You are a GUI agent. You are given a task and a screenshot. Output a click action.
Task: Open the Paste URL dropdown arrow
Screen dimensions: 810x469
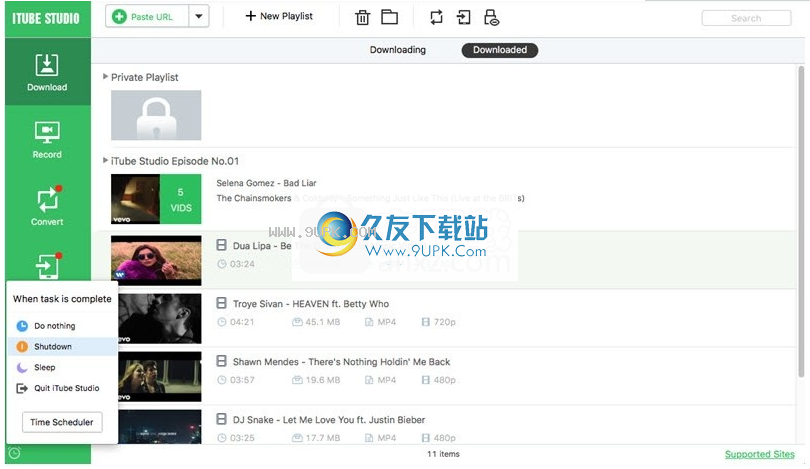click(199, 17)
